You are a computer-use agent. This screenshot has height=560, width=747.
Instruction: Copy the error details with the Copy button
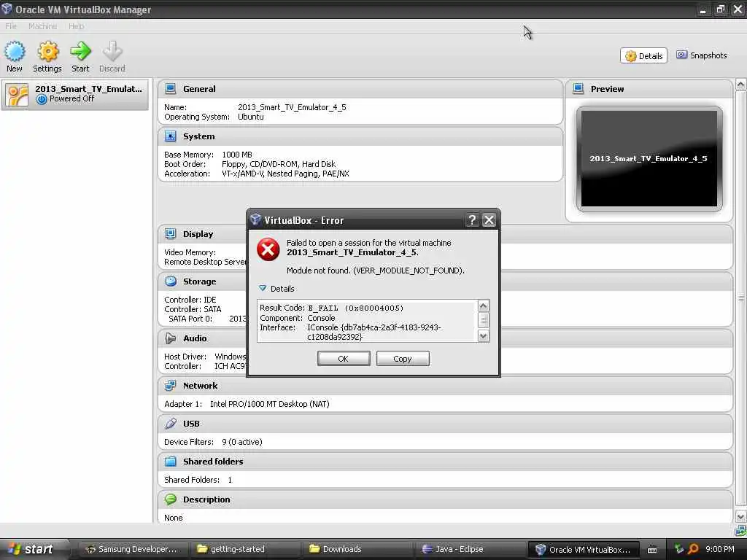(x=403, y=359)
